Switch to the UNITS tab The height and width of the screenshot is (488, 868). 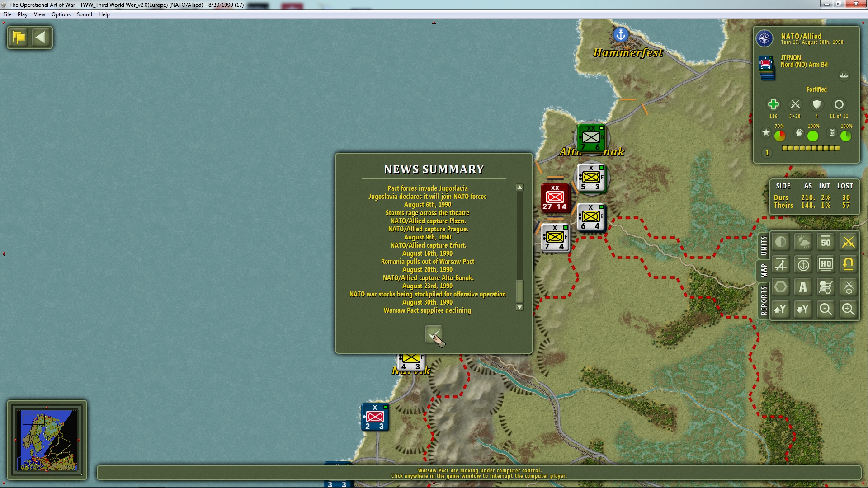[x=764, y=246]
